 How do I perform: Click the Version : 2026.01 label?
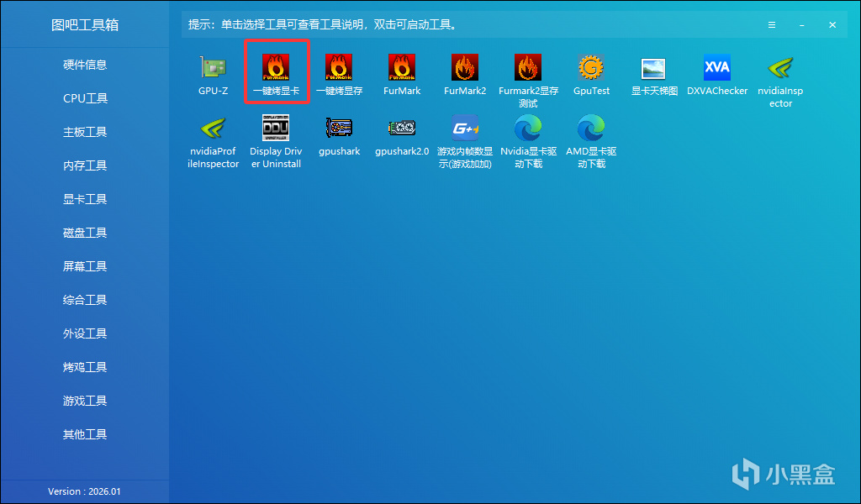click(x=84, y=491)
